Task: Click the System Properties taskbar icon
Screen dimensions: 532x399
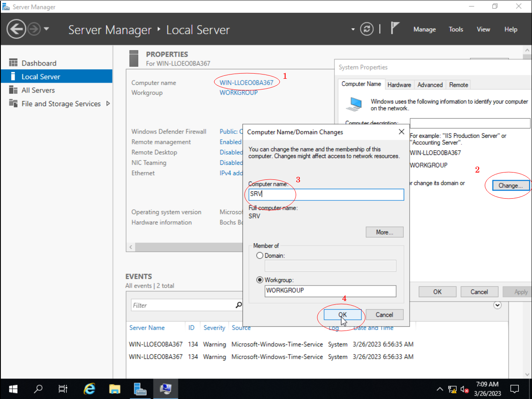Action: (166, 389)
